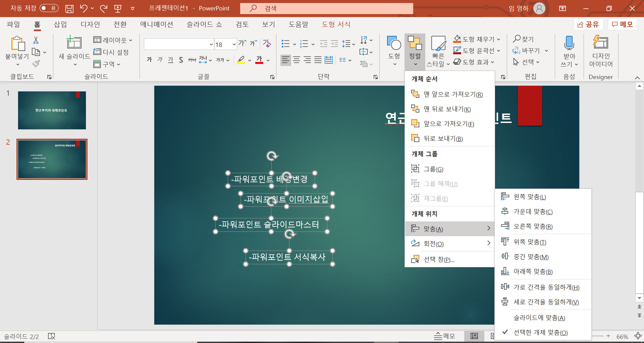Click the Comments (메모) button top right
644x343 pixels.
(623, 24)
